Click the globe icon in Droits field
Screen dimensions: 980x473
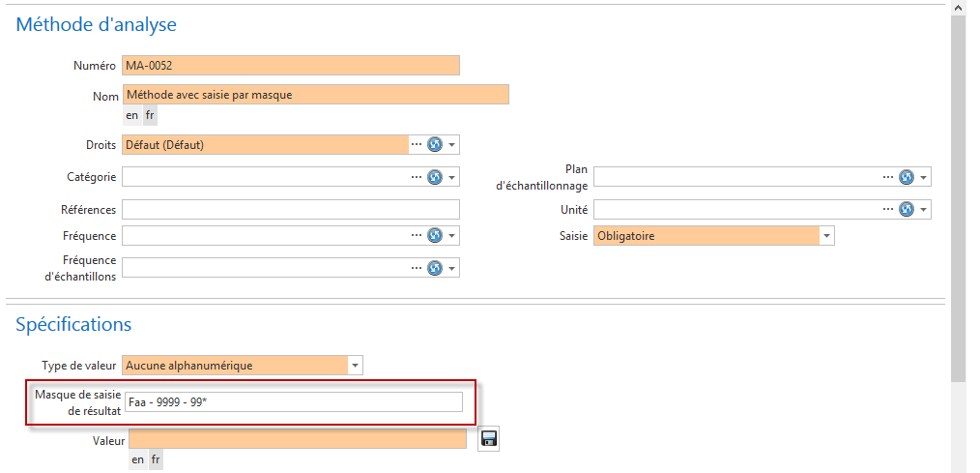[435, 145]
